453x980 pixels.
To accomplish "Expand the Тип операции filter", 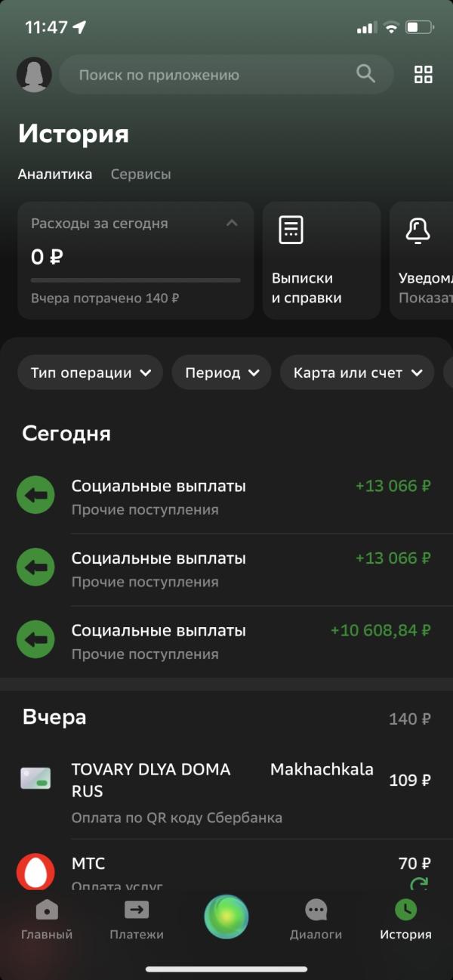I will pyautogui.click(x=91, y=373).
